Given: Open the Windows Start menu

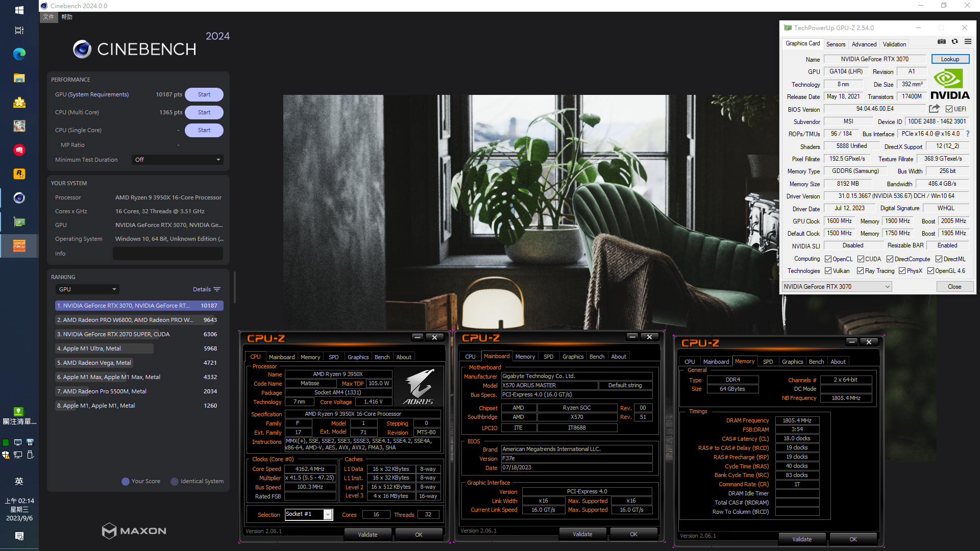Looking at the screenshot, I should (x=19, y=10).
